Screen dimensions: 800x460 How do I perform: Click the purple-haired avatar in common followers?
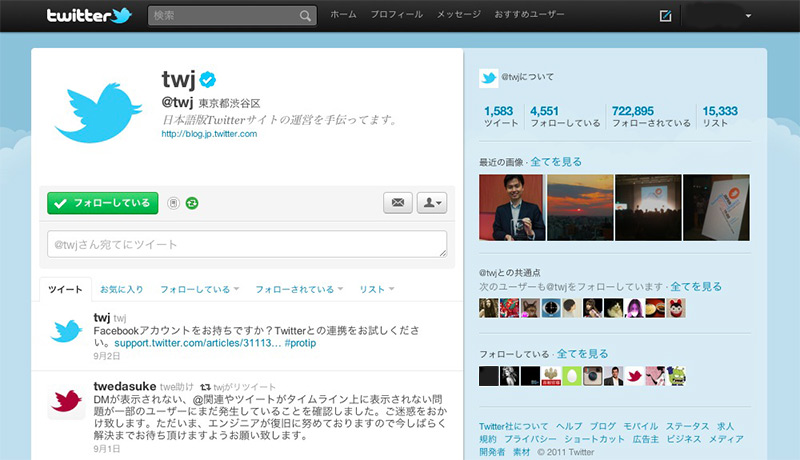(x=634, y=308)
